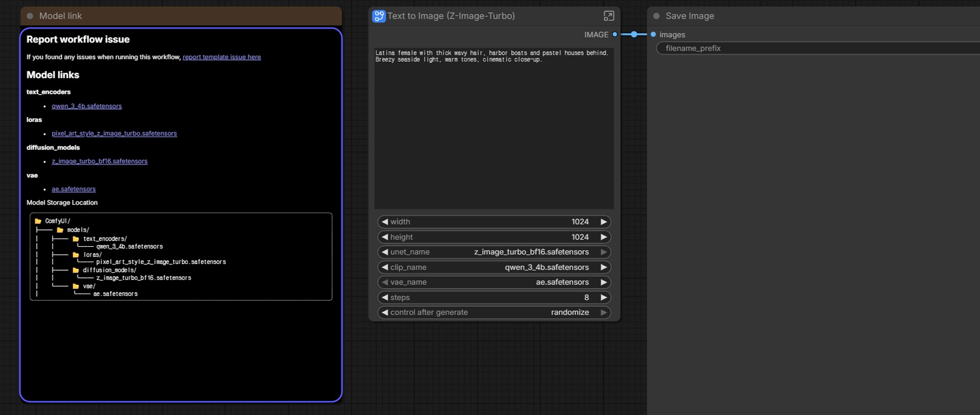This screenshot has width=980, height=415.
Task: Click the 'text_encoders' subheading
Action: pyautogui.click(x=48, y=92)
